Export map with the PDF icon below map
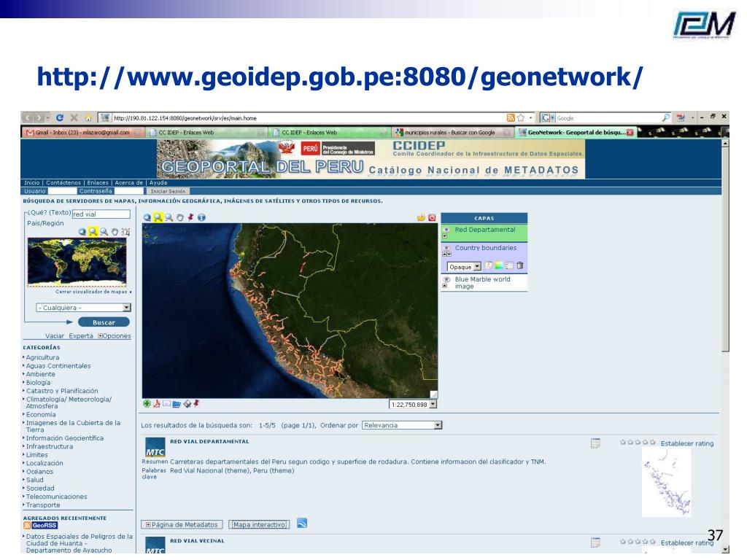This screenshot has height=560, width=747. click(157, 404)
